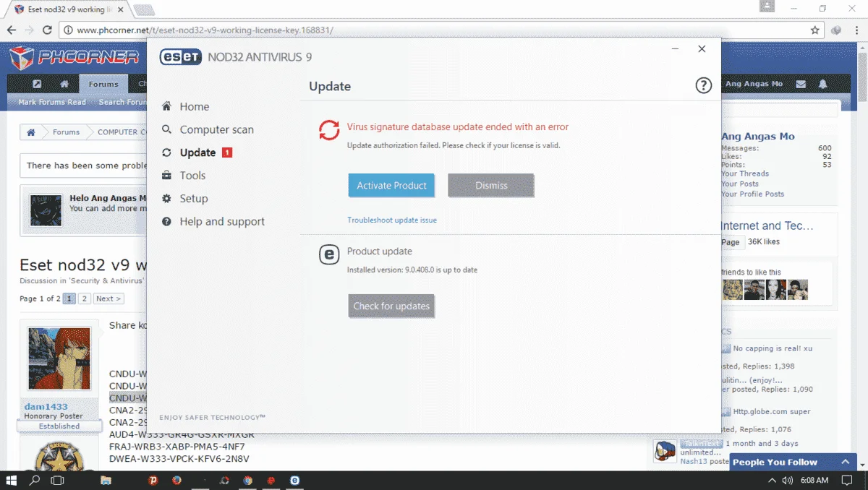The width and height of the screenshot is (868, 490).
Task: Click the browser Back arrow
Action: coord(12,30)
